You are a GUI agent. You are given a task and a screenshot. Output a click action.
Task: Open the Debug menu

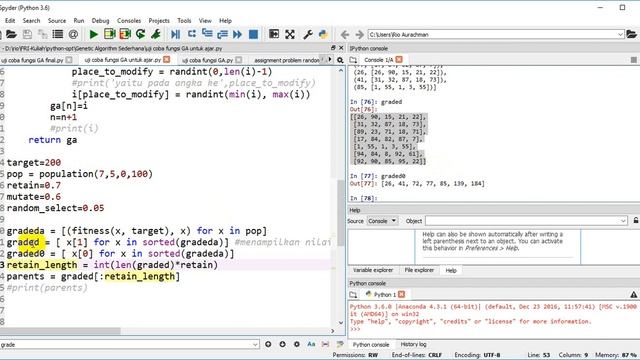coord(100,20)
